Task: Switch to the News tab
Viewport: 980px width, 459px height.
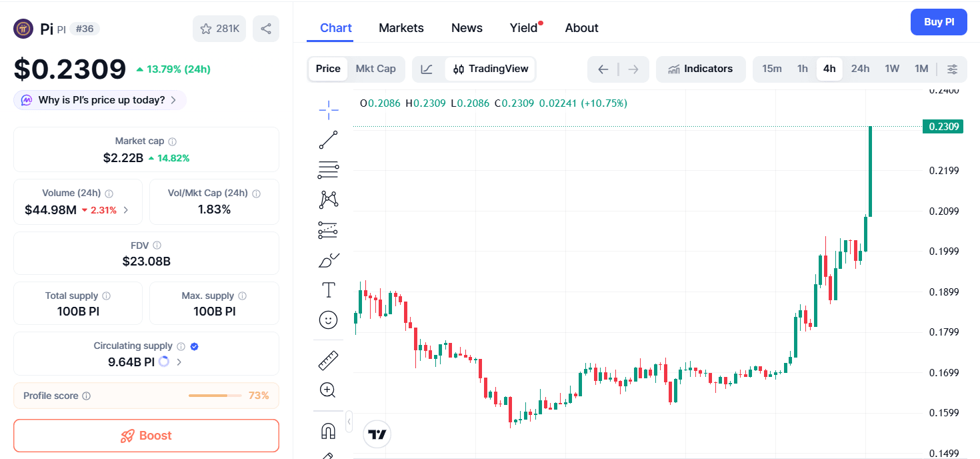Action: pyautogui.click(x=467, y=28)
